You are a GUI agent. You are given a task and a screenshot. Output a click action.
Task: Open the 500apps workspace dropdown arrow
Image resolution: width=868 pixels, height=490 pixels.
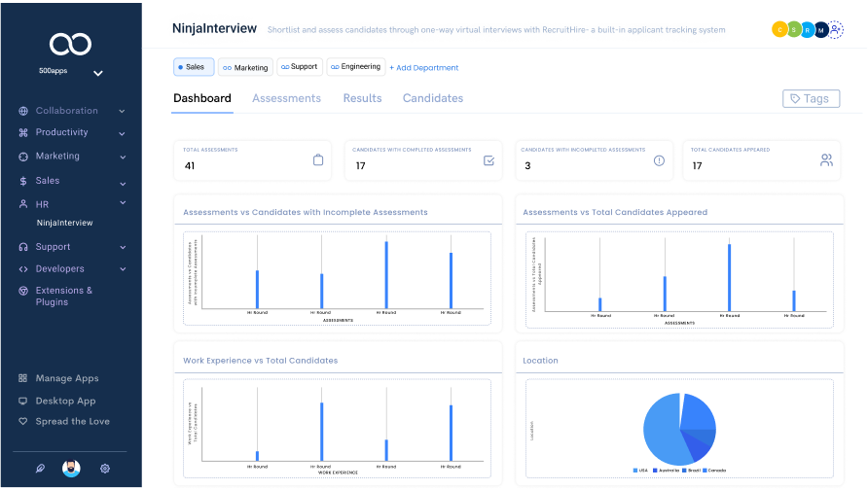[98, 73]
